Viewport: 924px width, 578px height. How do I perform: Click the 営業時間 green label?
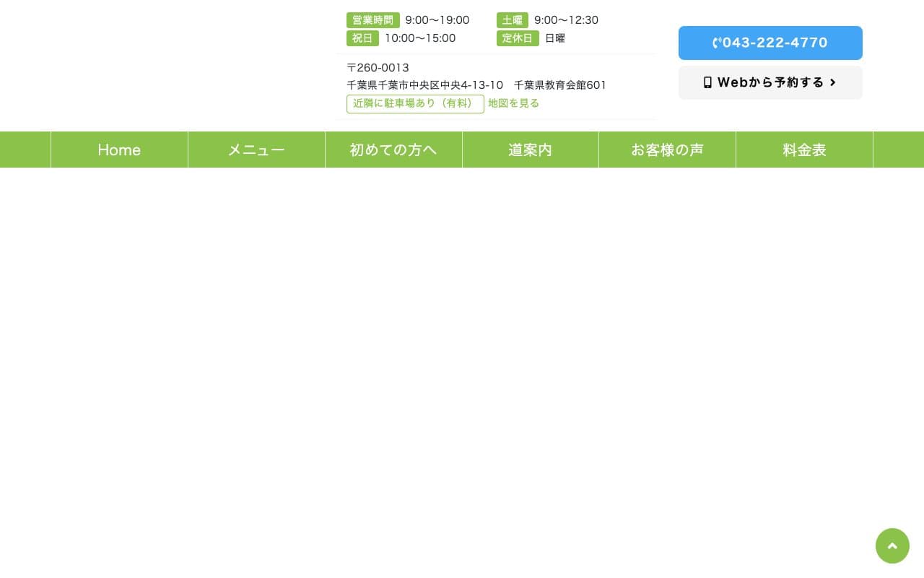[372, 20]
